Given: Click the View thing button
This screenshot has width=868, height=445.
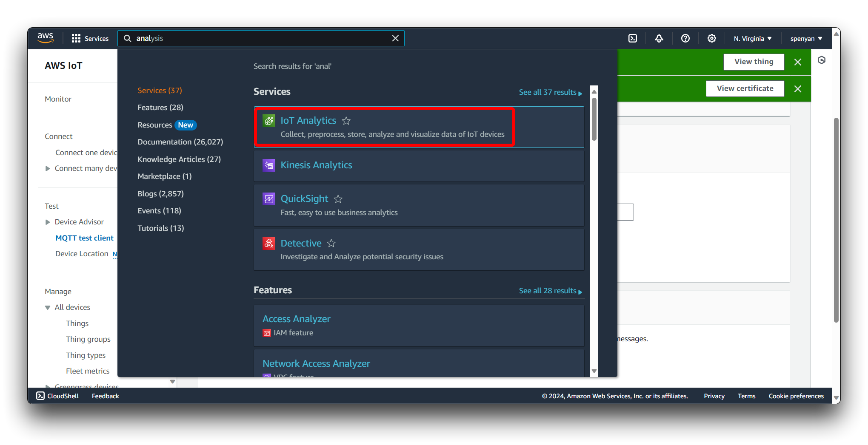Looking at the screenshot, I should coord(754,62).
